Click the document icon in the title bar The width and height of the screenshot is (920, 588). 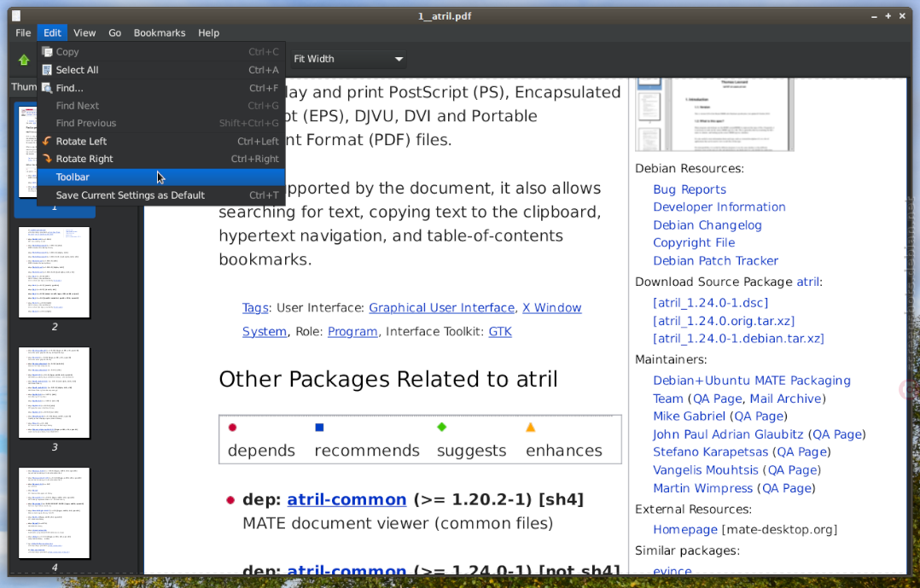(16, 16)
